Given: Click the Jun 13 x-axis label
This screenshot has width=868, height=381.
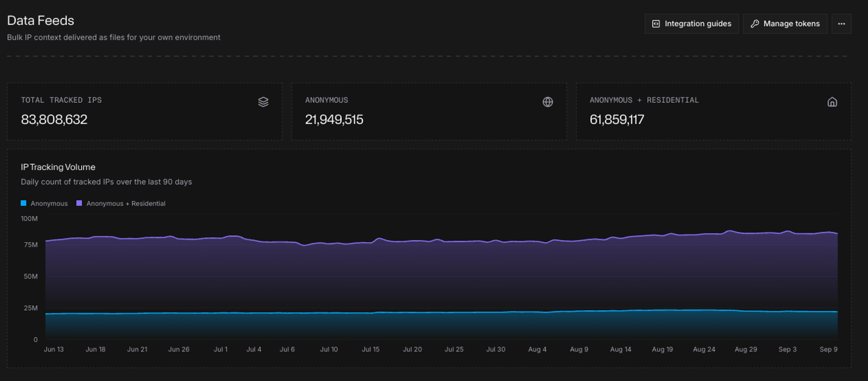Looking at the screenshot, I should coord(54,349).
